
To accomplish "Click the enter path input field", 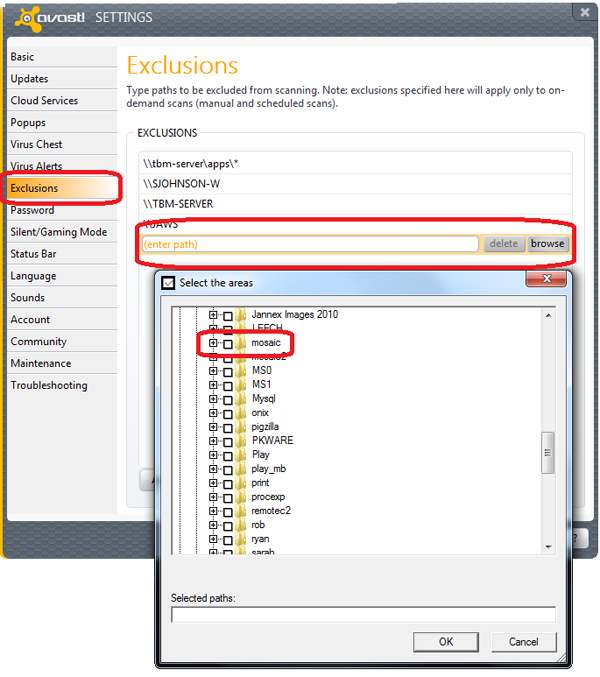I will (309, 244).
